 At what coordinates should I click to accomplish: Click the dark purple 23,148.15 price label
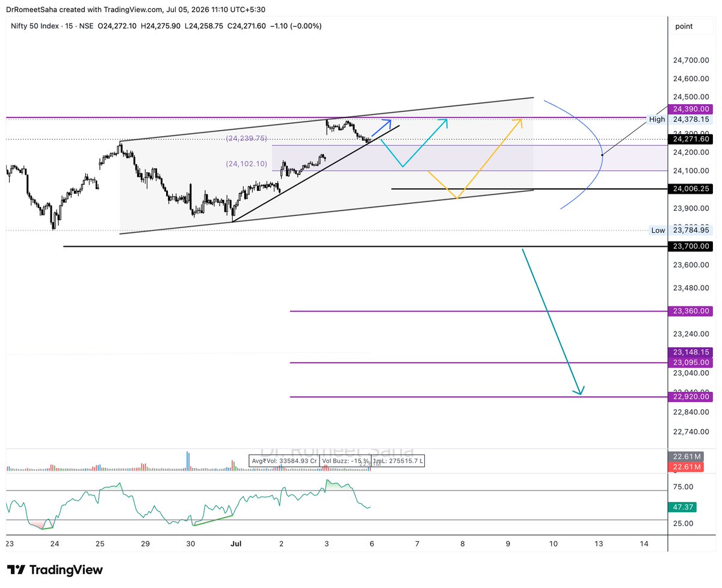pyautogui.click(x=691, y=352)
